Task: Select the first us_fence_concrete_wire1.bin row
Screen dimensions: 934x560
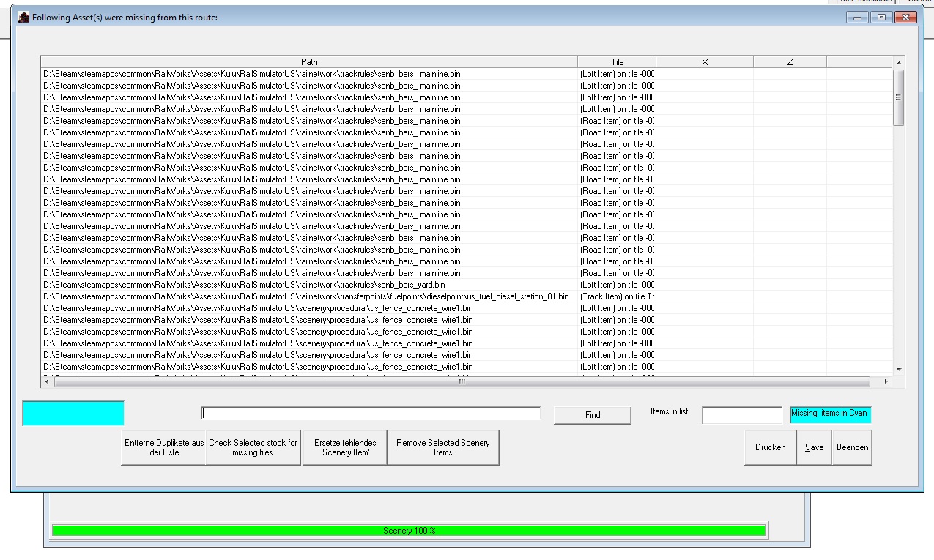Action: tap(467, 308)
